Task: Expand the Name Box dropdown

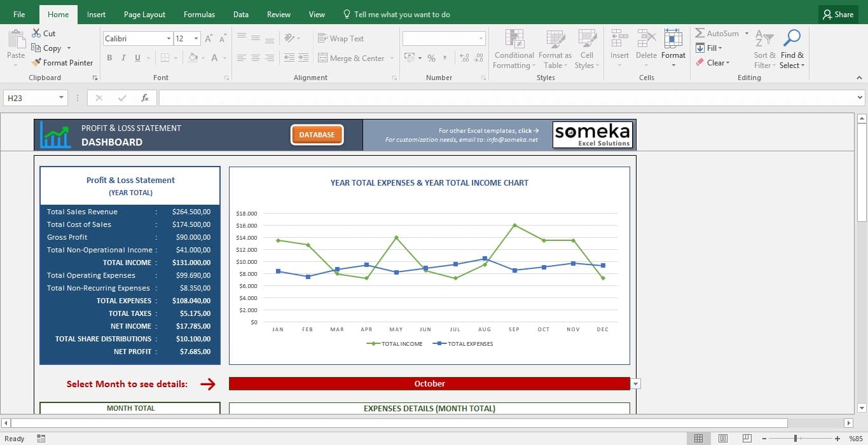Action: tap(62, 98)
